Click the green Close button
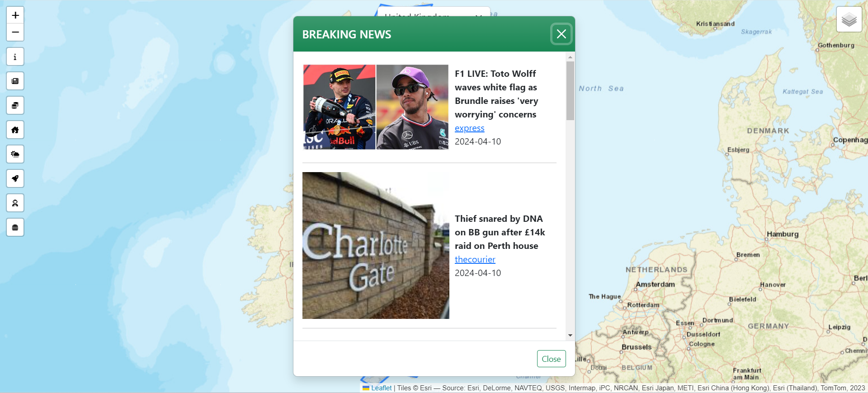The image size is (868, 393). (x=551, y=359)
